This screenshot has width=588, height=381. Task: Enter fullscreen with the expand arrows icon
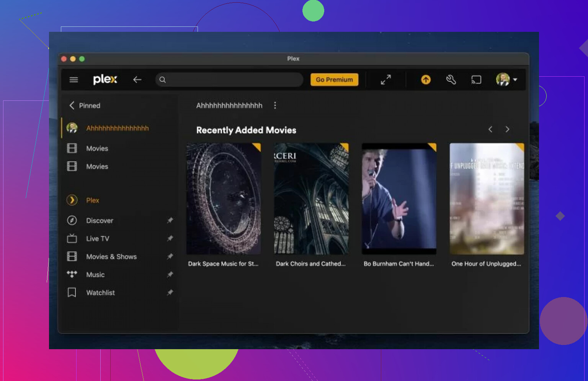pos(385,80)
